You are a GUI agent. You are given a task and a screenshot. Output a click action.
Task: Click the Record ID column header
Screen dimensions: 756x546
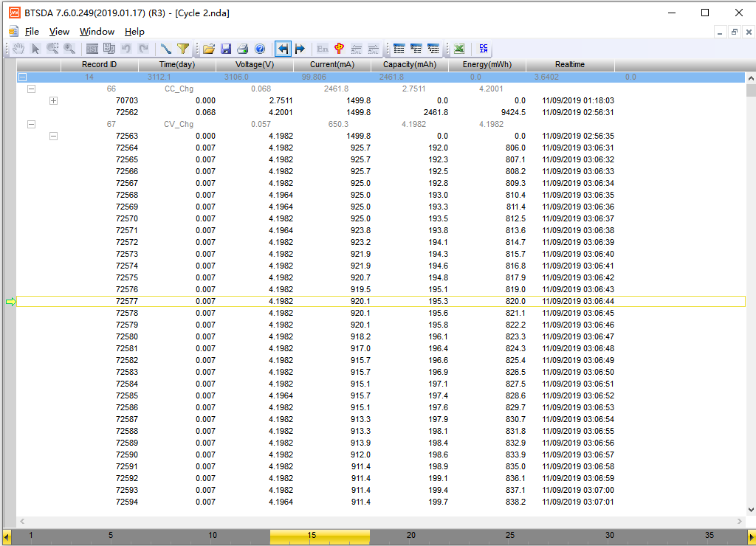100,65
